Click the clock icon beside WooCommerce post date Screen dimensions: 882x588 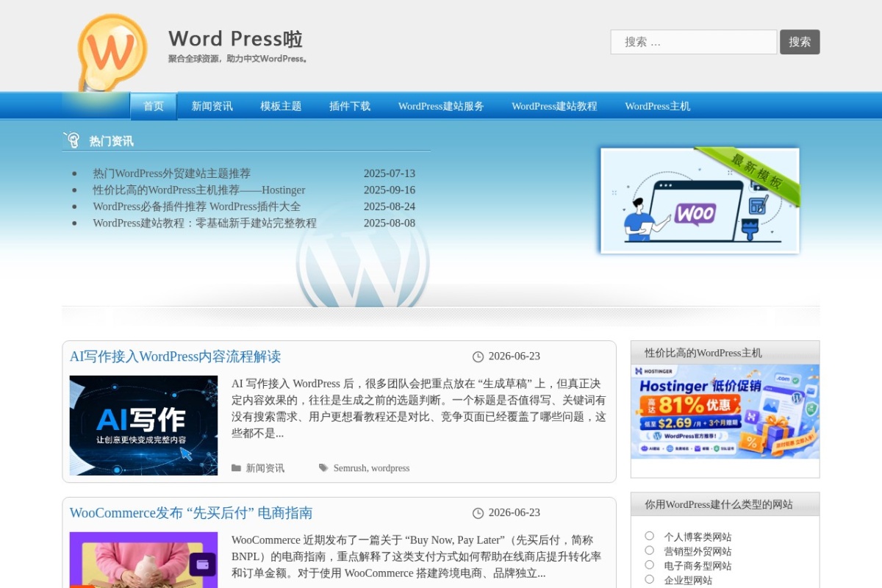coord(478,513)
